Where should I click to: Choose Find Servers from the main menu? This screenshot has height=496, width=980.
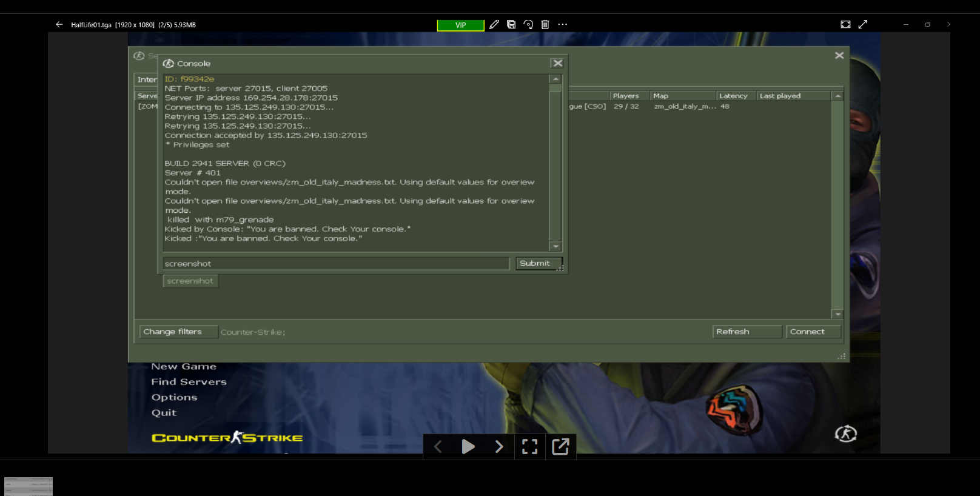click(x=189, y=382)
